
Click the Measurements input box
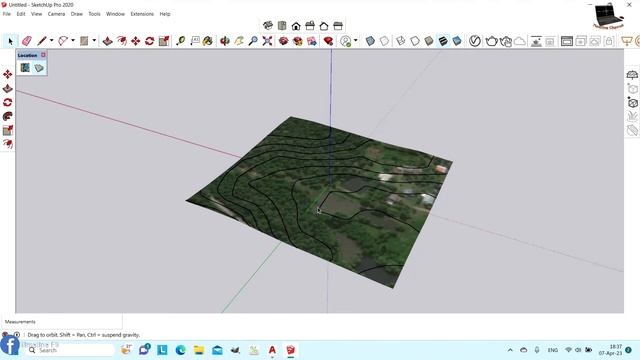62,322
